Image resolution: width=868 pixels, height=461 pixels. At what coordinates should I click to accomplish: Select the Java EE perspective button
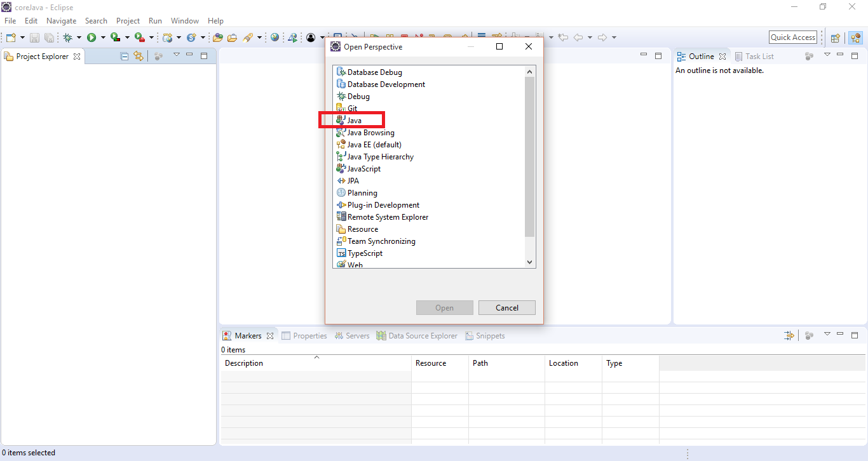click(x=856, y=37)
